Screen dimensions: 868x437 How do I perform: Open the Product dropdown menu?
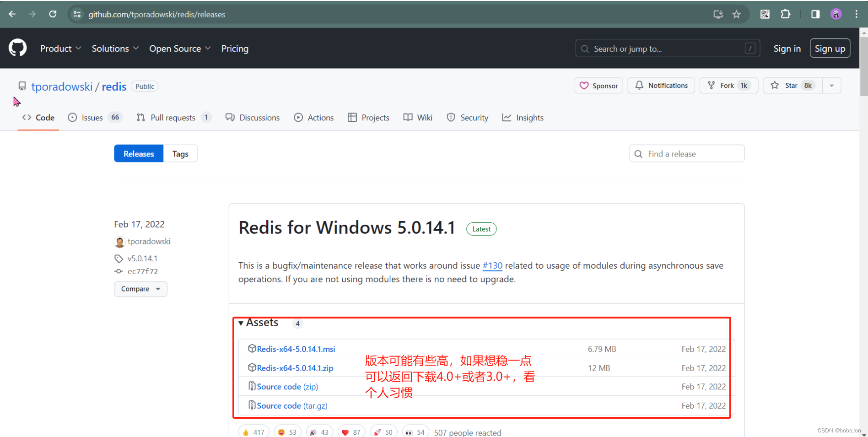tap(60, 49)
